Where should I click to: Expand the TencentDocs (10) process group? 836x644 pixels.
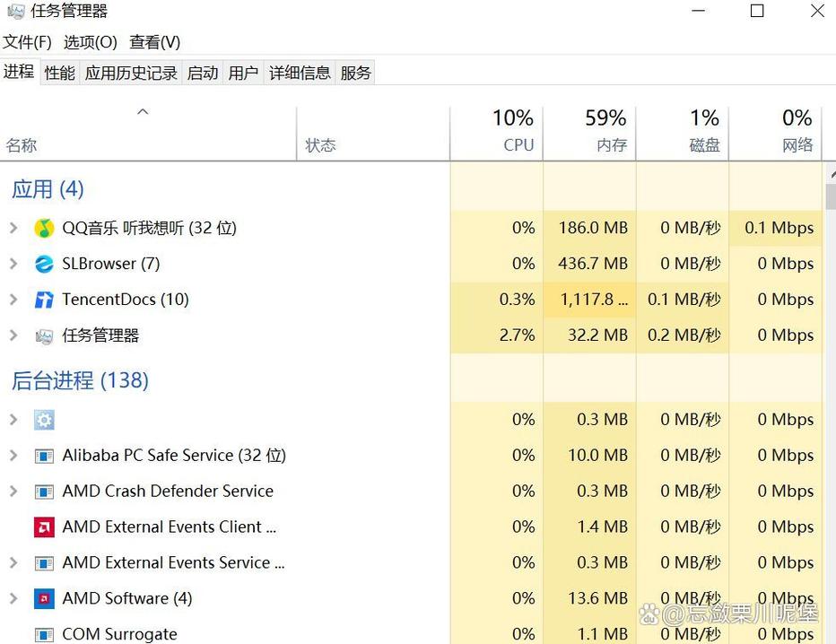pyautogui.click(x=13, y=300)
